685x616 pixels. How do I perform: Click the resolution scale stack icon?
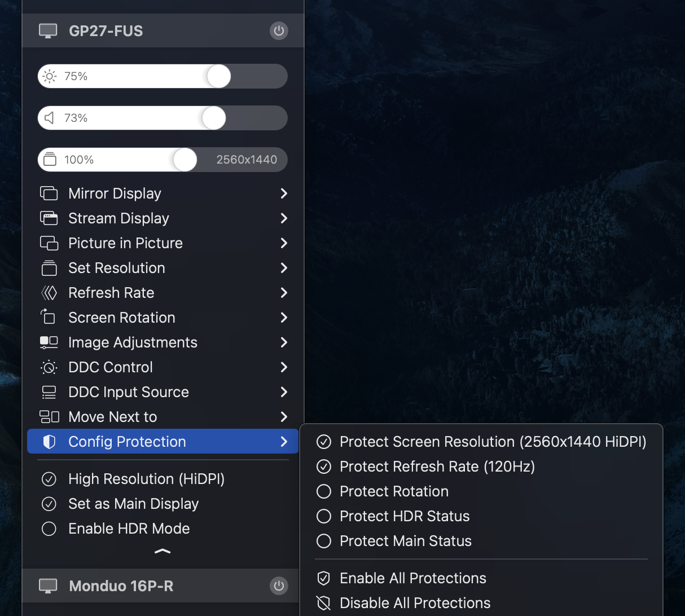point(50,159)
